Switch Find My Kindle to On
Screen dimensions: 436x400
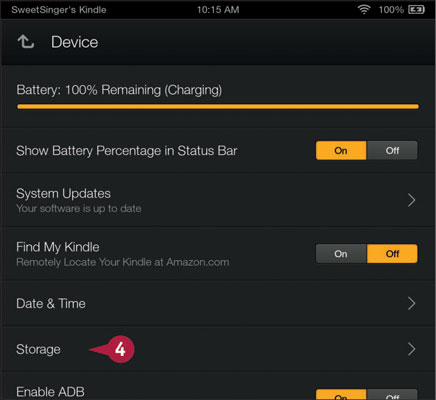tap(341, 254)
